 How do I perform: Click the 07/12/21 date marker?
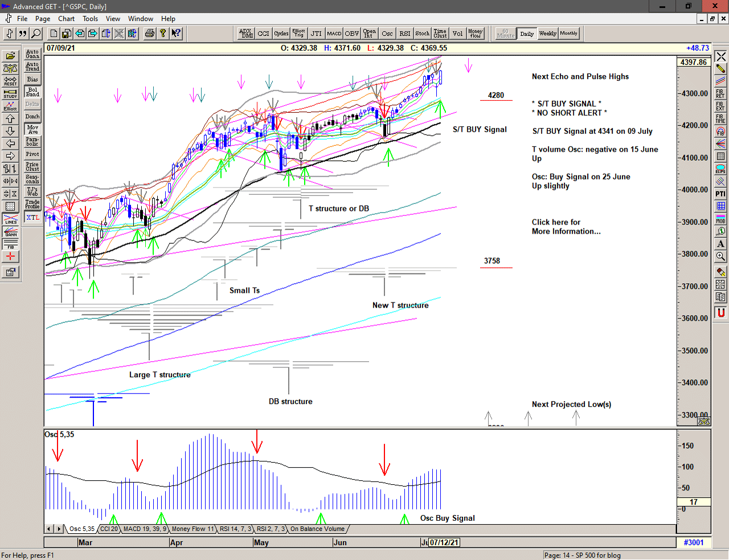[444, 542]
